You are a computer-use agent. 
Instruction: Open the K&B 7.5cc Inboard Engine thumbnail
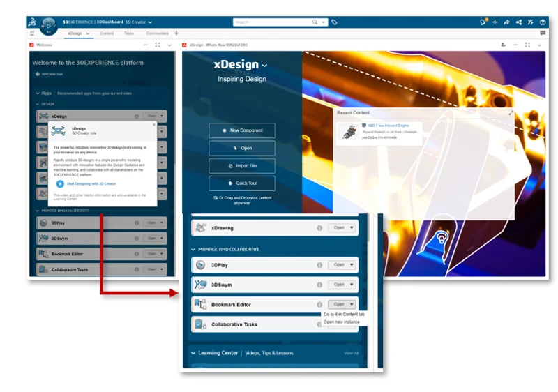pyautogui.click(x=349, y=132)
